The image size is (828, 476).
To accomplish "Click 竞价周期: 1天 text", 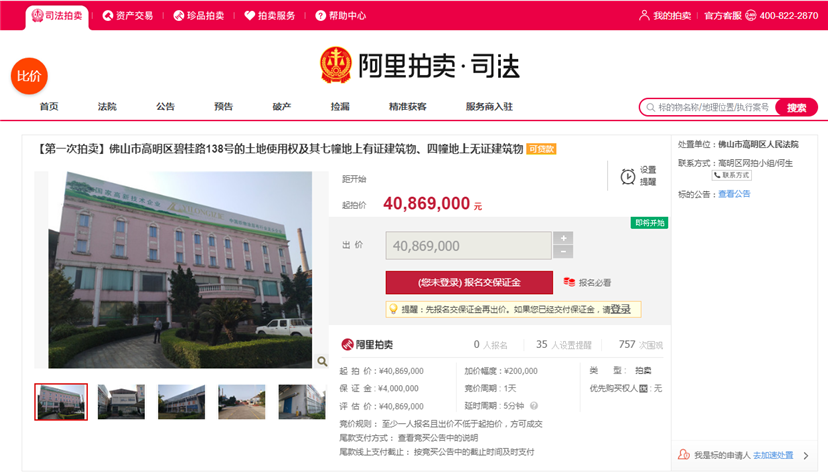I will click(490, 388).
